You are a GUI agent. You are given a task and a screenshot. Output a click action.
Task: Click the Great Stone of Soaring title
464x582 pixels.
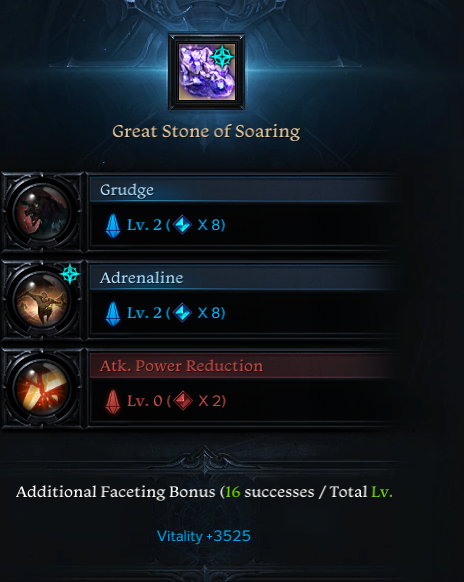tap(206, 131)
